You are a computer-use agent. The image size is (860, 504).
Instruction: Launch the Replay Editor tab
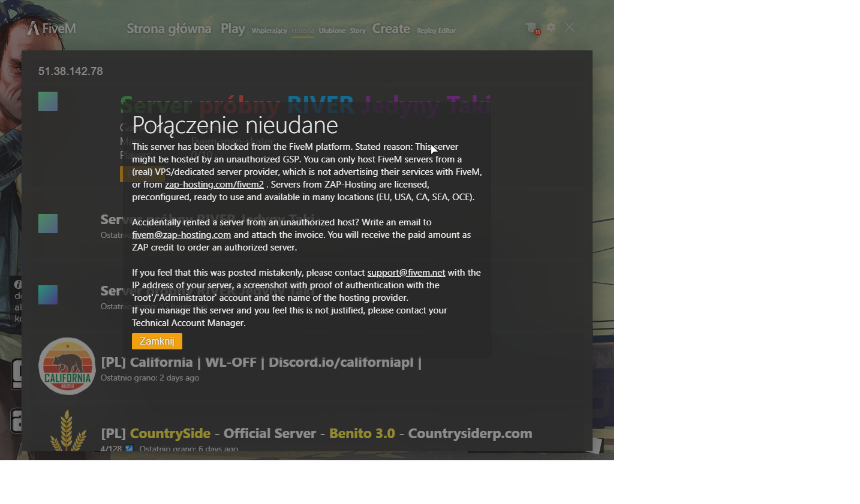click(x=436, y=31)
